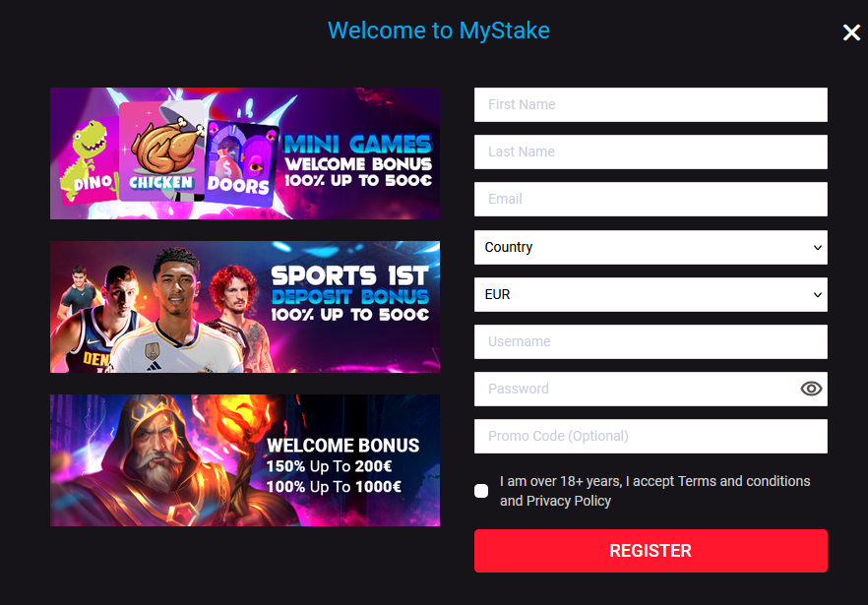Open the Terms and conditions text
Image resolution: width=868 pixels, height=605 pixels.
[744, 481]
